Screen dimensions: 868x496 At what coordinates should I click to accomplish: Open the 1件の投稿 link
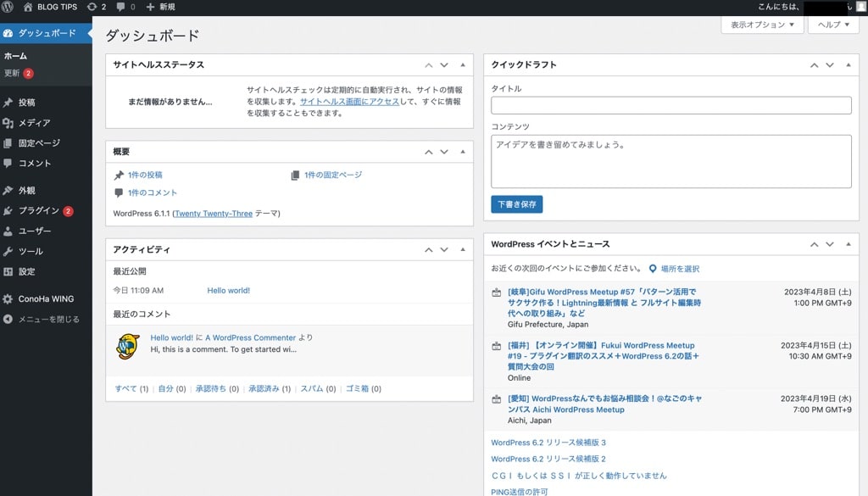[x=145, y=175]
